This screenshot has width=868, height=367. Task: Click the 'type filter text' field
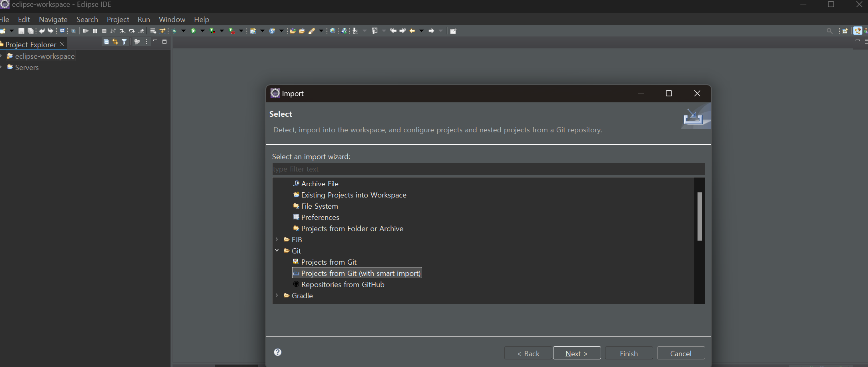(x=488, y=169)
